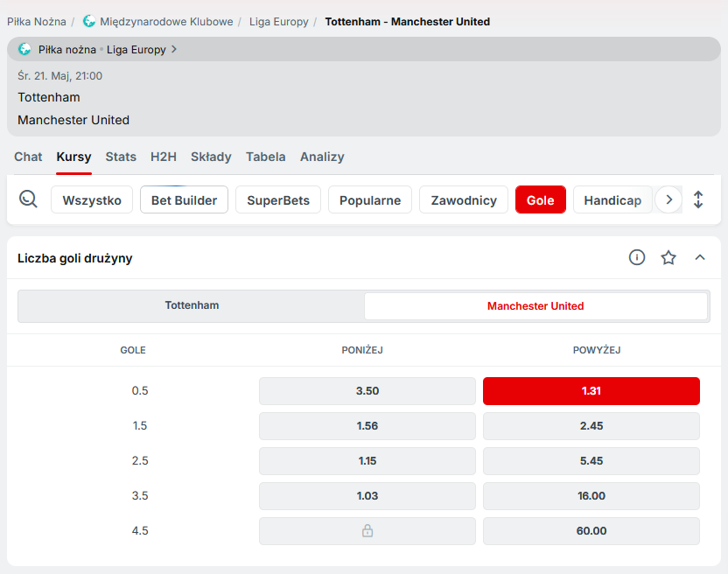Click the locked 4.5 goals under odds
Screen dimensions: 728x574
coord(367,531)
